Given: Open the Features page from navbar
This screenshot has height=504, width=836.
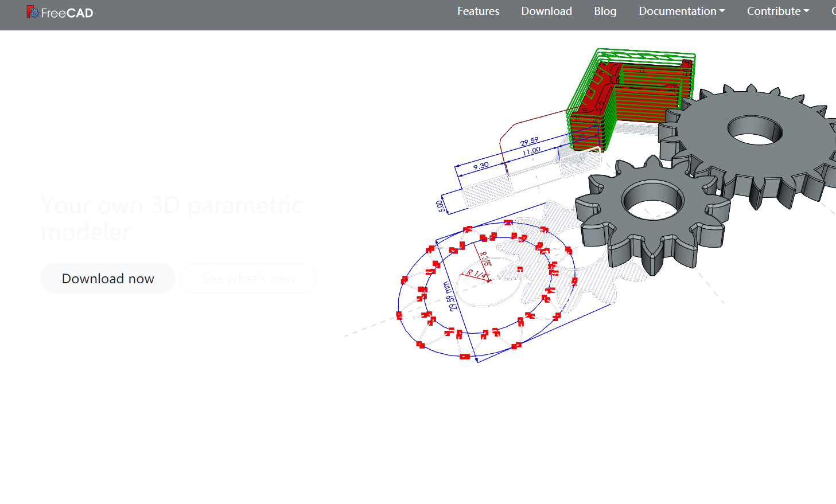Looking at the screenshot, I should pyautogui.click(x=478, y=11).
